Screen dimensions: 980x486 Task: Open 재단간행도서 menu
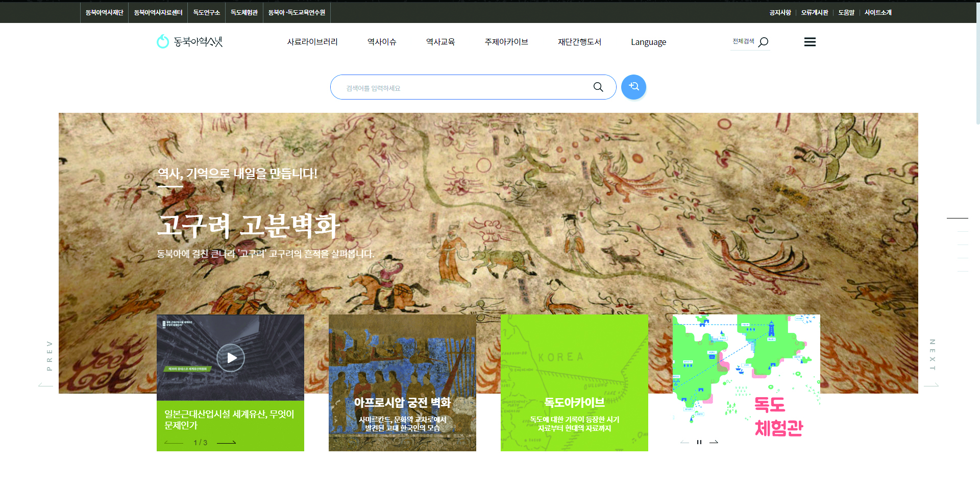pos(580,42)
